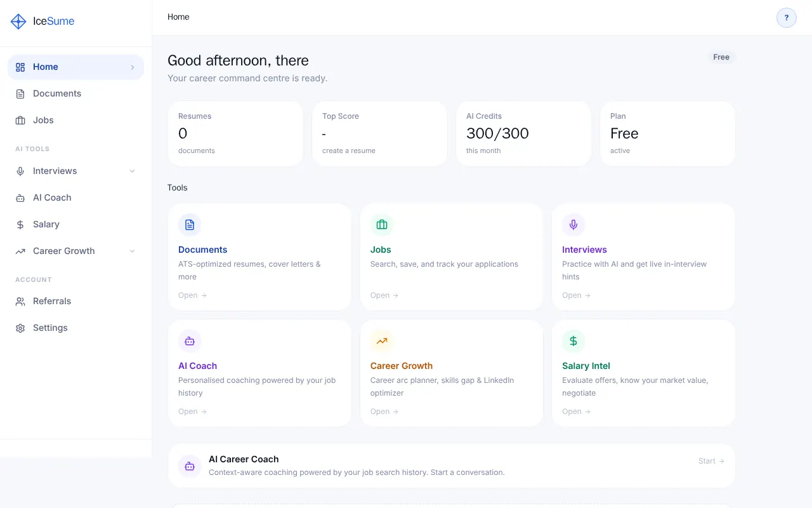Click the Free plan badge
The width and height of the screenshot is (812, 508).
721,57
